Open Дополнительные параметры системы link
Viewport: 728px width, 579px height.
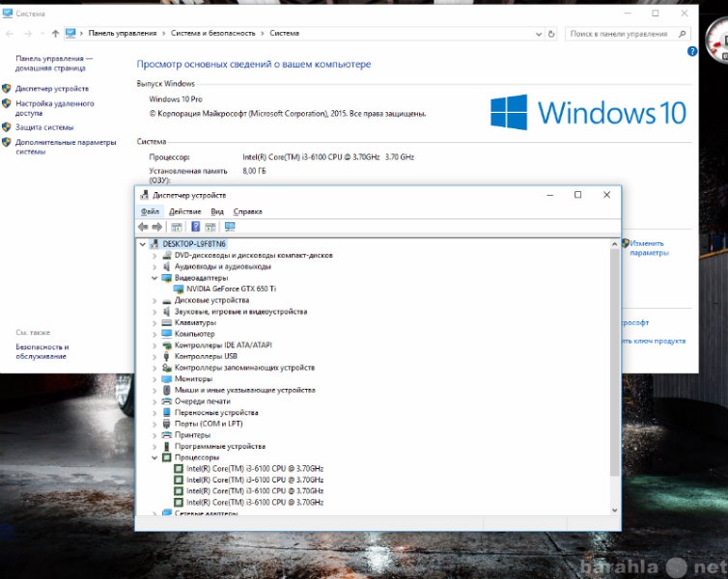(66, 147)
